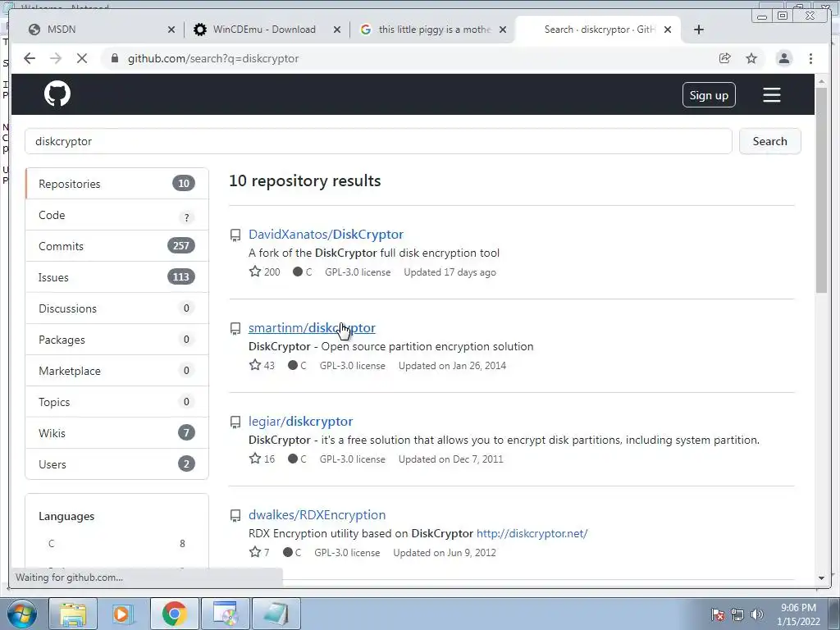The width and height of the screenshot is (840, 630).
Task: Open the GitHub Octocat home logo
Action: pos(57,94)
